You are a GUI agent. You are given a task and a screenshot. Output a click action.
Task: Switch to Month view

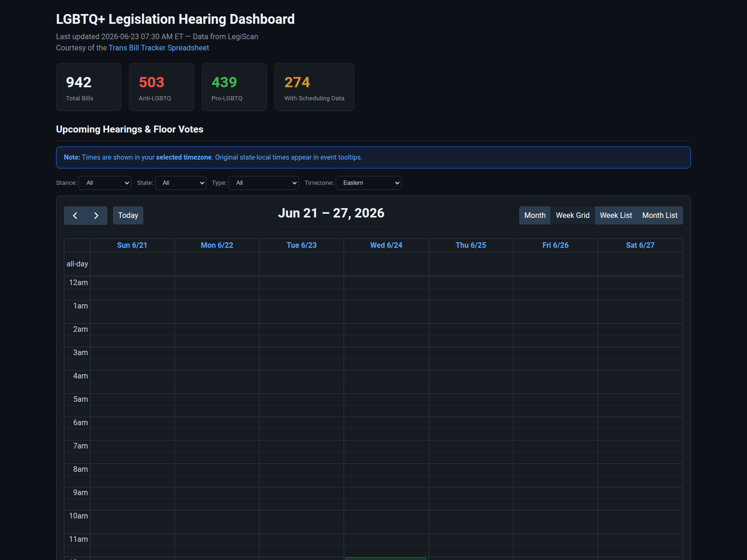(x=535, y=216)
